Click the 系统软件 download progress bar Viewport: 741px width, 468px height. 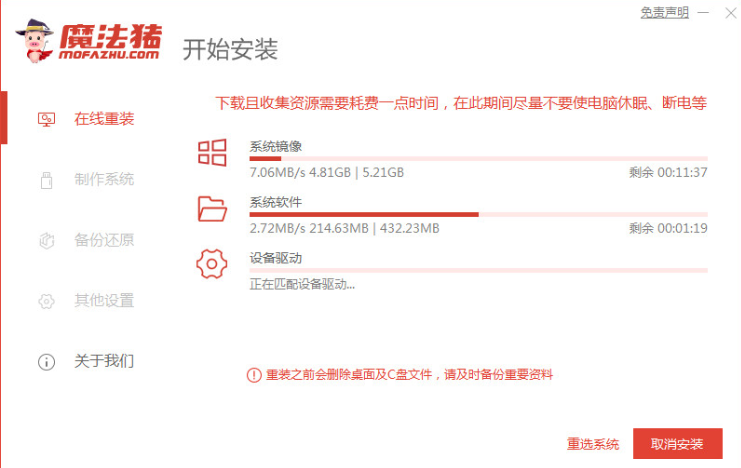pos(478,214)
